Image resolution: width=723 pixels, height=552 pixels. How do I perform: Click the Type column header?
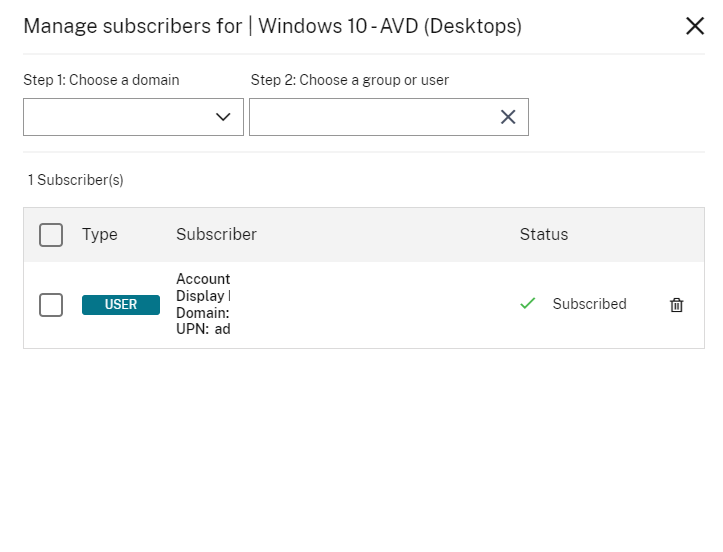pyautogui.click(x=100, y=235)
